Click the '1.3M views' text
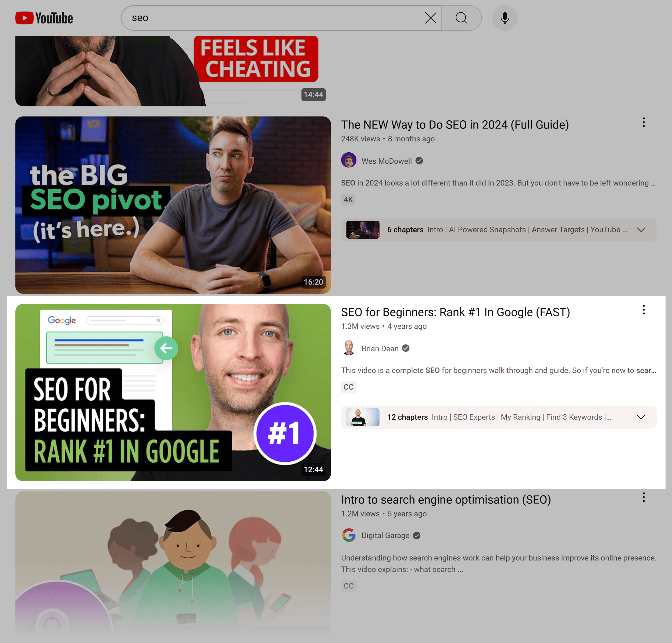 pyautogui.click(x=360, y=326)
